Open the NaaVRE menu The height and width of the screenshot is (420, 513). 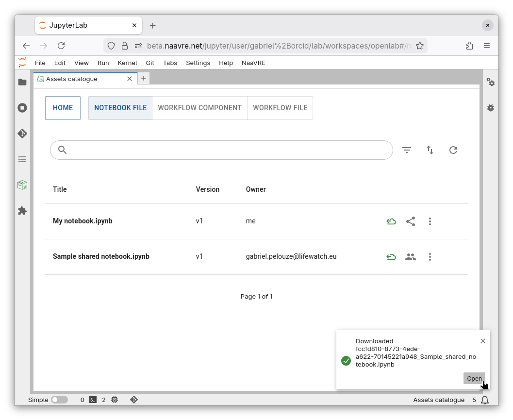(253, 63)
